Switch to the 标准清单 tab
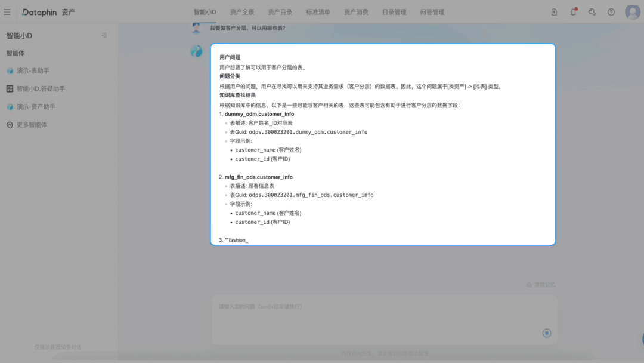Viewport: 644px width, 363px height. coord(318,11)
